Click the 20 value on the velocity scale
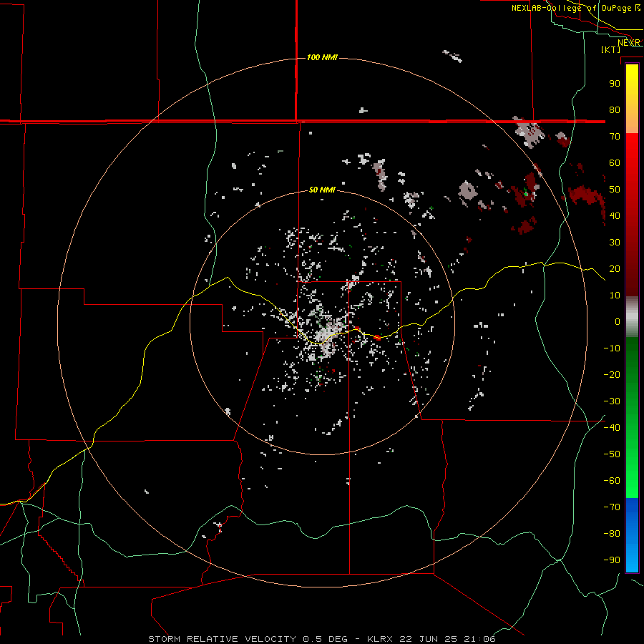This screenshot has height=644, width=644. [x=615, y=268]
